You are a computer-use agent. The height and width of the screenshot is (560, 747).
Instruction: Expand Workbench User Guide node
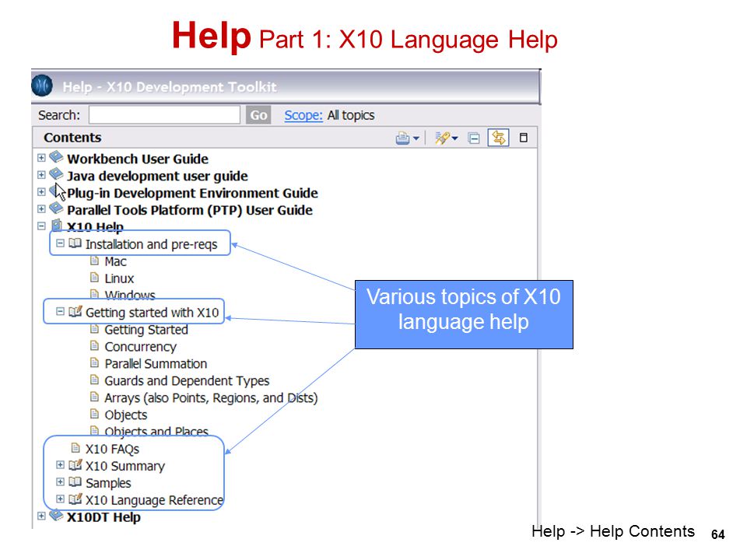(41, 158)
